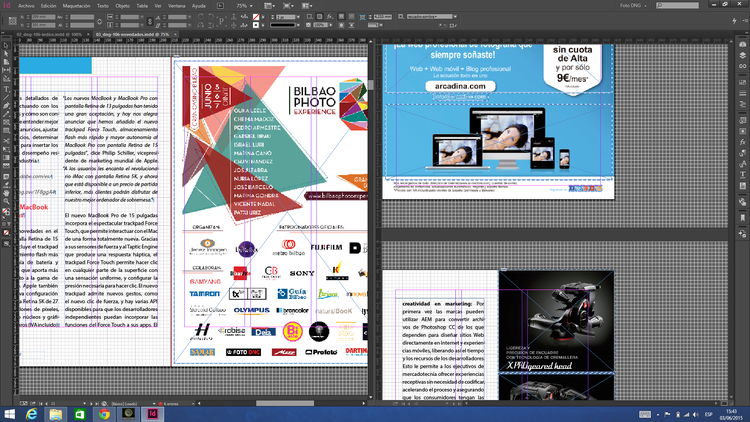This screenshot has width=750, height=422.
Task: Click the left document horizontal scrollbar thumb
Action: click(285, 403)
